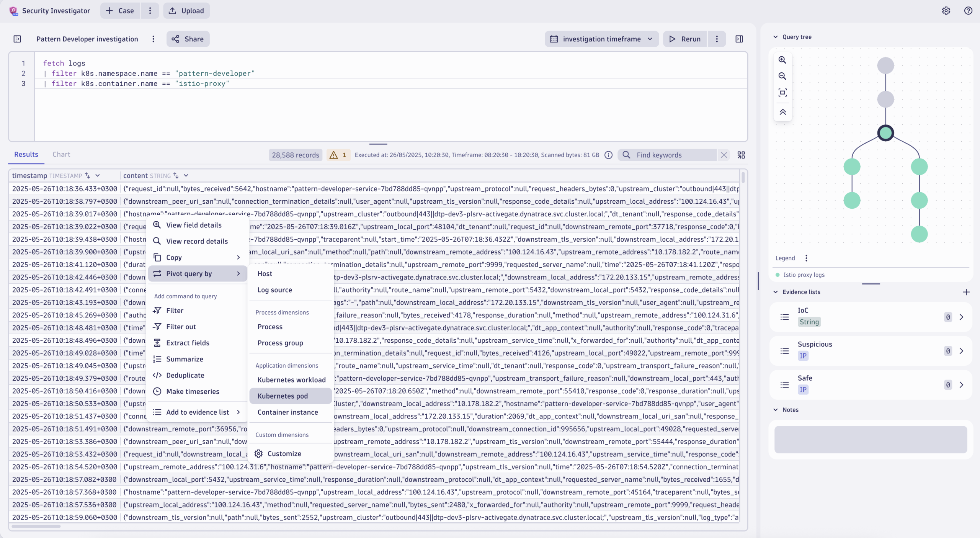Zoom out of the query tree
The width and height of the screenshot is (980, 538).
pyautogui.click(x=782, y=76)
